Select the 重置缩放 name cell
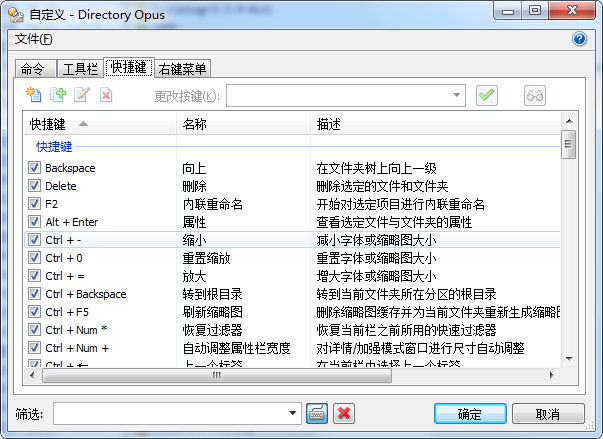603x439 pixels. 207,258
